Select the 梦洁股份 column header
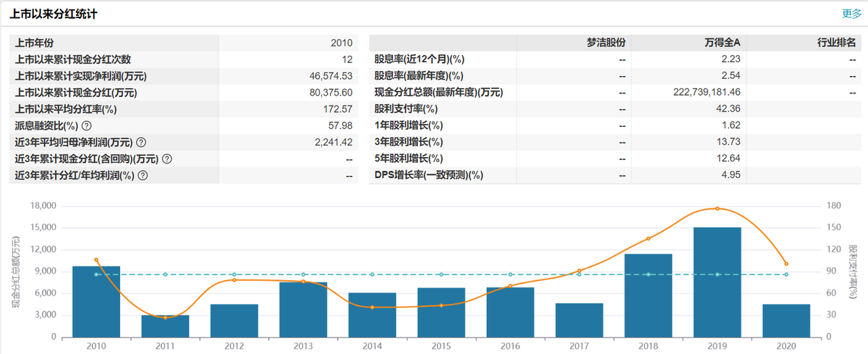Screen dimensions: 868x354 pos(605,43)
